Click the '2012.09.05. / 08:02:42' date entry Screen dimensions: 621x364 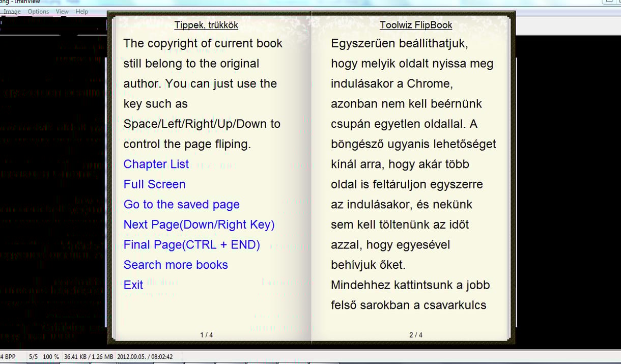(145, 357)
